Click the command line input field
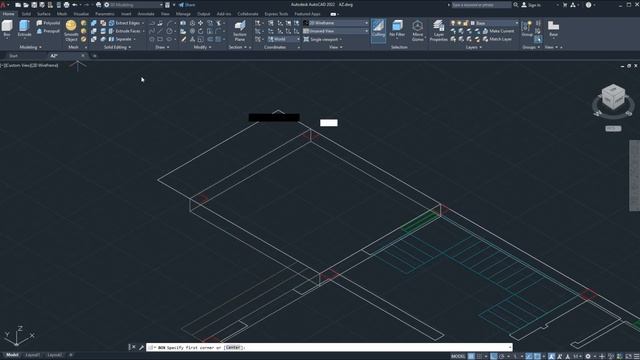 (x=329, y=347)
